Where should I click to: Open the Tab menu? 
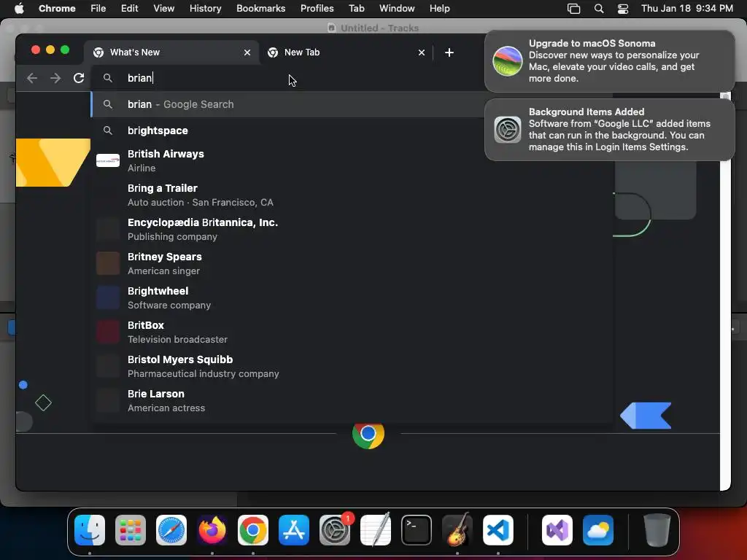[356, 9]
